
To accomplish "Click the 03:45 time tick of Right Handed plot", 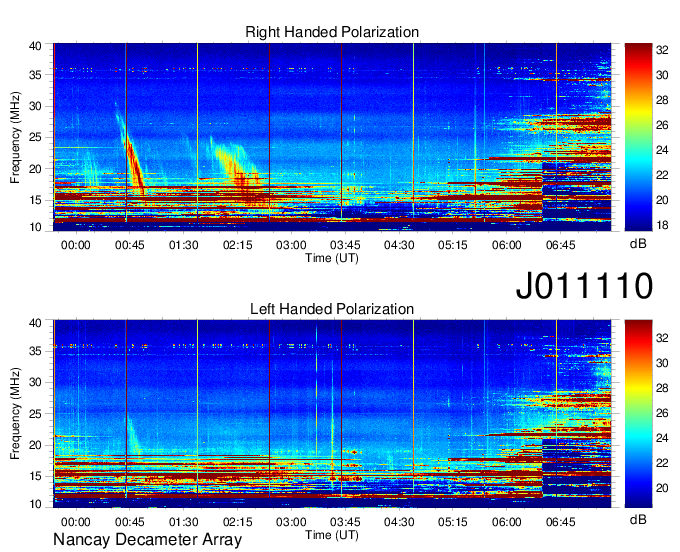I will [x=345, y=245].
